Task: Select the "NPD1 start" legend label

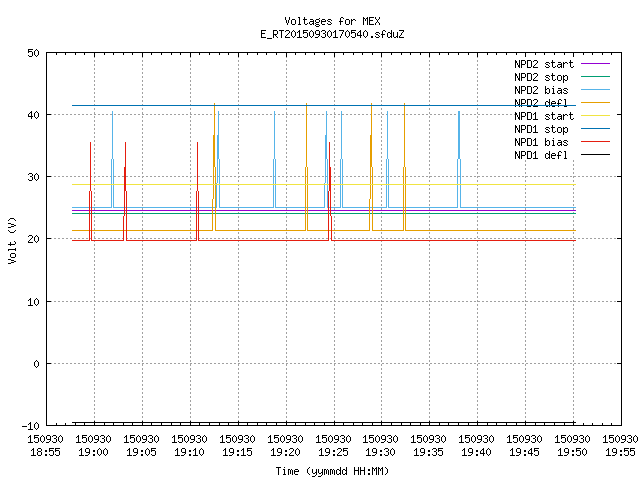Action: coord(544,116)
